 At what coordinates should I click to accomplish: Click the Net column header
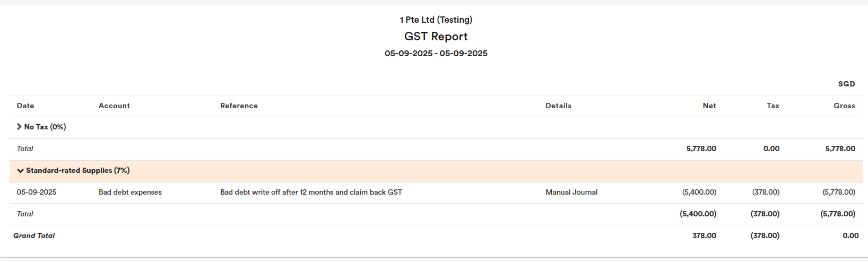click(709, 106)
